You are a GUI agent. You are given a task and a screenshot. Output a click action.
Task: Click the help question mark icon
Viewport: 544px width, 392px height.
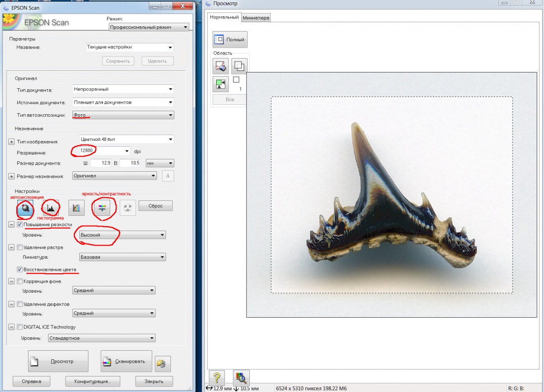click(217, 377)
